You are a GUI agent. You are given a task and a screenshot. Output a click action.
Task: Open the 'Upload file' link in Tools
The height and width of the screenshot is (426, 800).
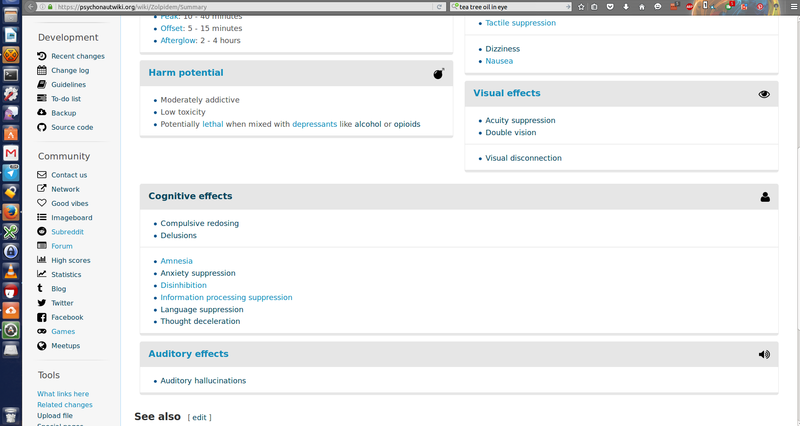coord(55,415)
